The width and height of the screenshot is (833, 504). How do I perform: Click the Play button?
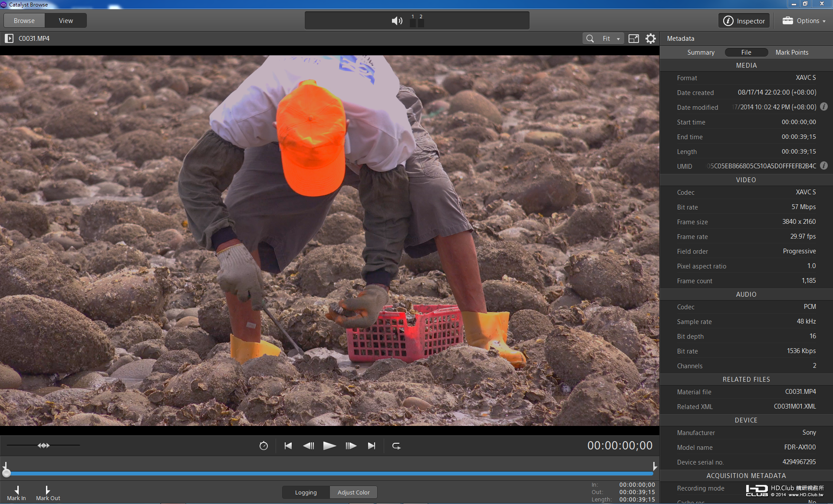point(329,446)
